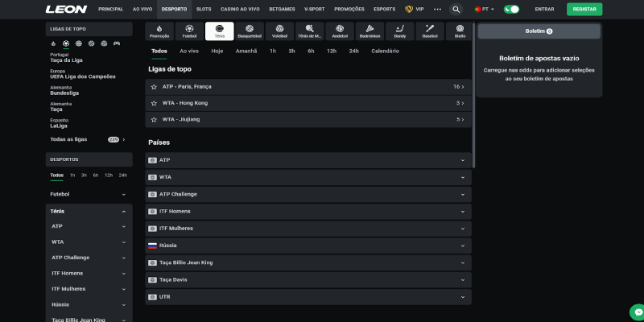Open the PT language dropdown
The width and height of the screenshot is (644, 322).
[x=485, y=9]
